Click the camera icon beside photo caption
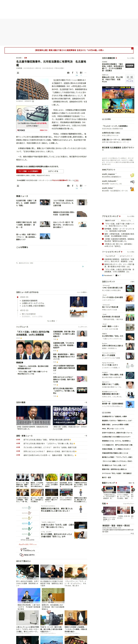138x644 pixels. point(33,101)
